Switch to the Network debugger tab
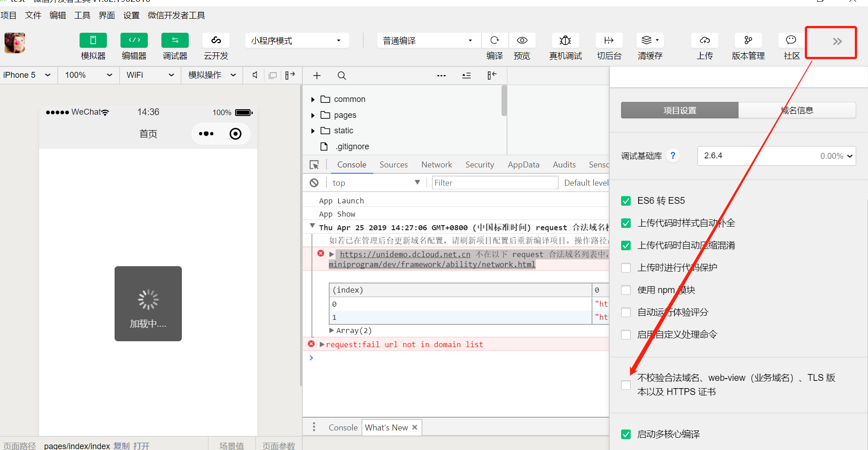The height and width of the screenshot is (450, 868). click(436, 164)
